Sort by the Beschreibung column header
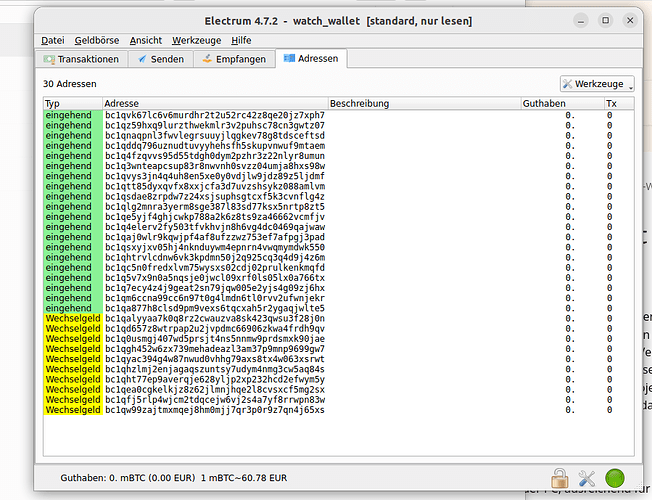Viewport: 652px width, 500px height. click(425, 104)
